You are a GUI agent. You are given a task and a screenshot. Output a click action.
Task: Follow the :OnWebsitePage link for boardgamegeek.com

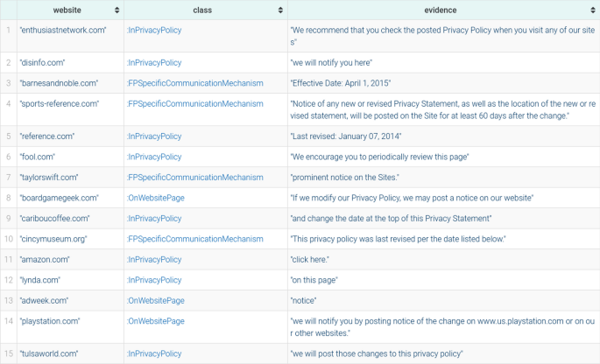click(155, 198)
